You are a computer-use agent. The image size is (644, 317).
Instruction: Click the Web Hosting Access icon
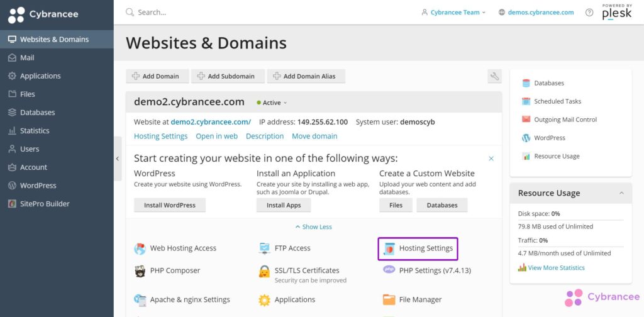click(140, 248)
